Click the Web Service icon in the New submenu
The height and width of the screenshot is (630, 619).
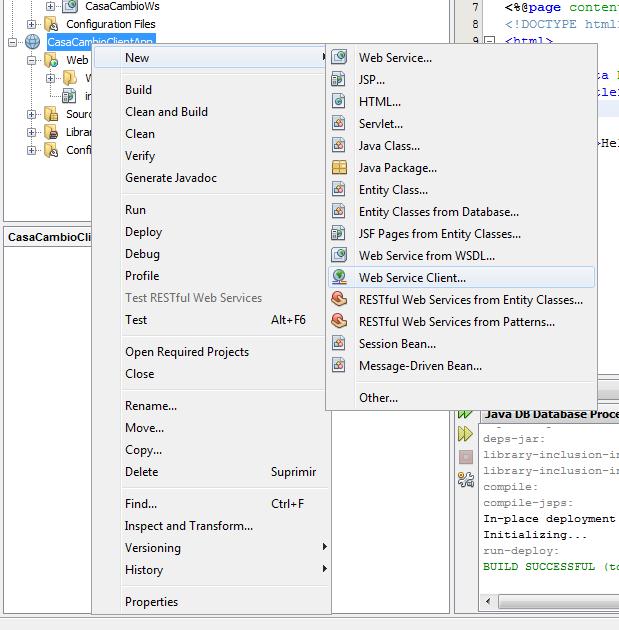[x=339, y=57]
